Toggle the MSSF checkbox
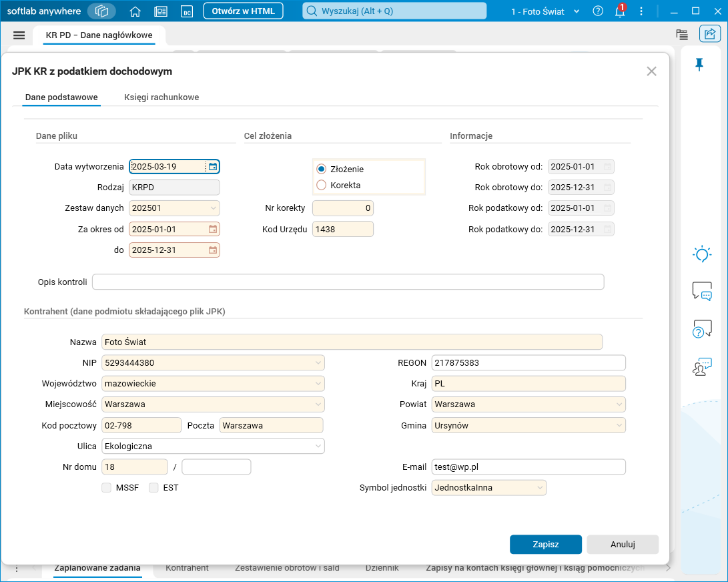This screenshot has height=582, width=728. click(106, 488)
